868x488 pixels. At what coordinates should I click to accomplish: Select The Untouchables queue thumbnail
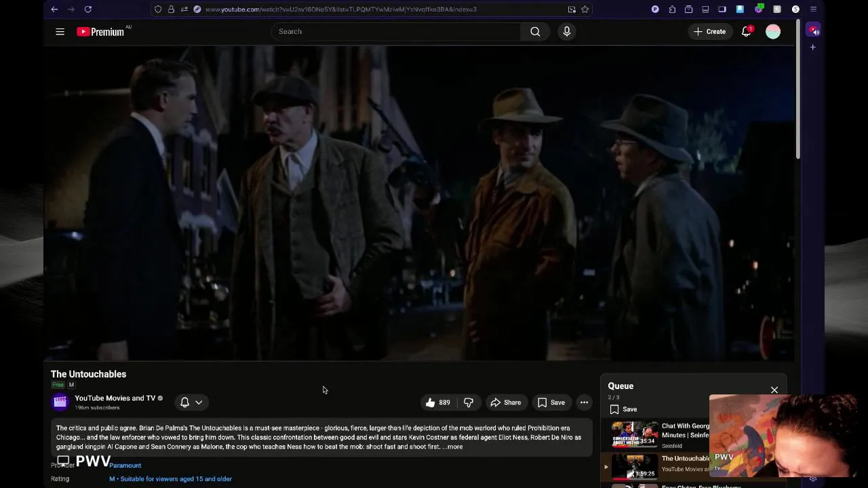[x=635, y=466]
